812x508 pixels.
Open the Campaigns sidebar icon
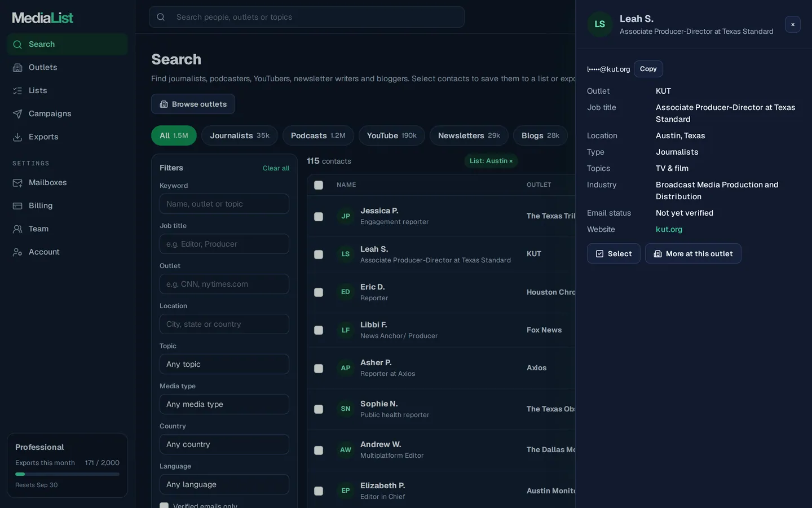17,114
